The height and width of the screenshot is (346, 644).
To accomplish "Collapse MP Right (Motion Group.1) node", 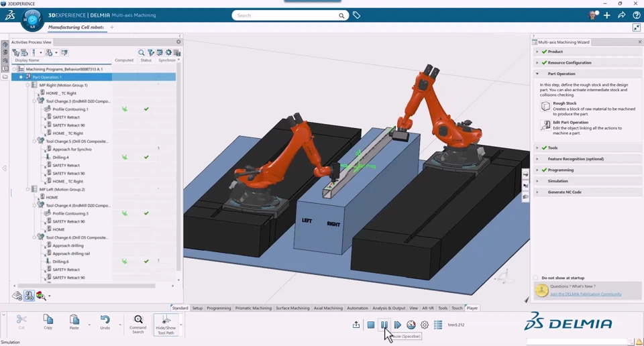I will 28,85.
